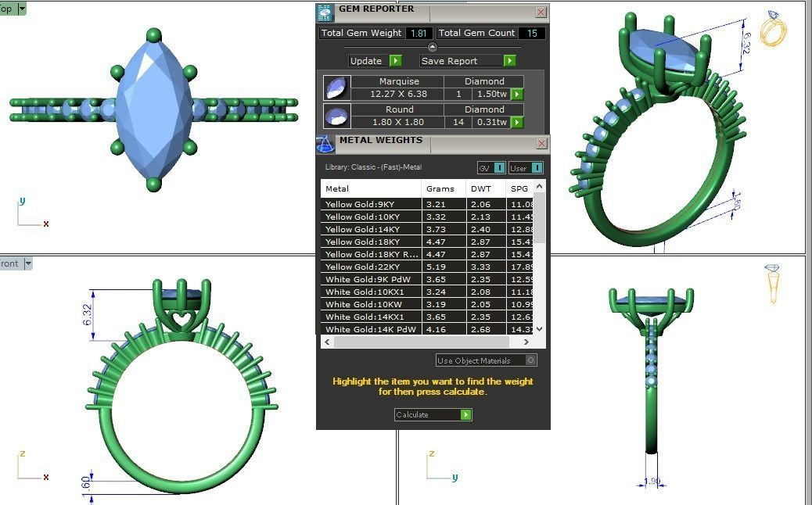Collapse the gem report arrow handle
This screenshot has width=812, height=505.
[x=433, y=47]
